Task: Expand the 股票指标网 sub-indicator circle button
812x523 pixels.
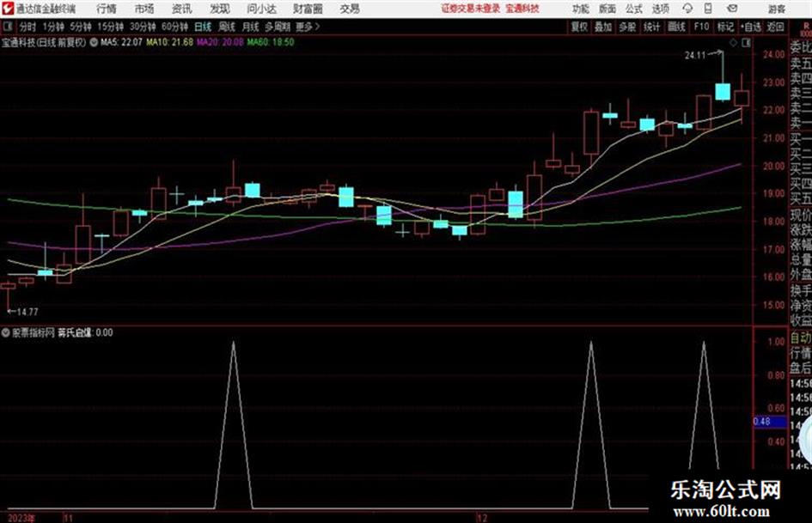Action: coord(6,332)
